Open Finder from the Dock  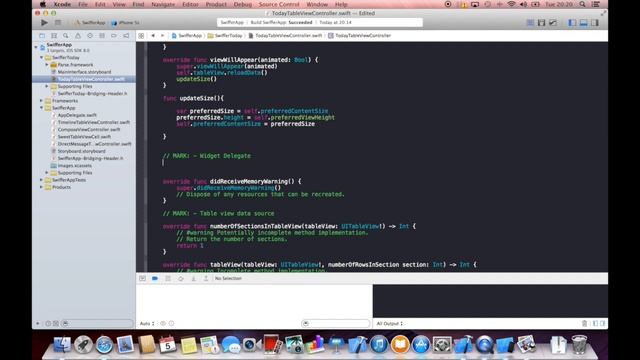62,345
